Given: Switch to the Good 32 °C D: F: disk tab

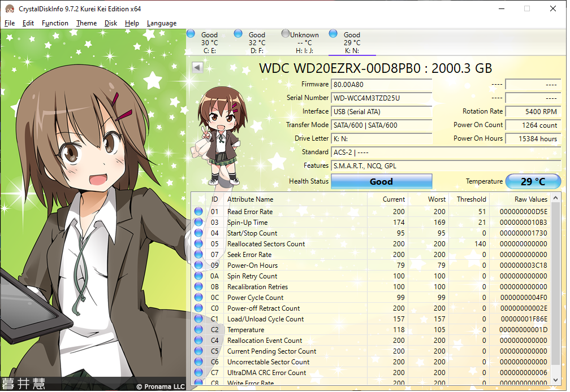Looking at the screenshot, I should [257, 42].
